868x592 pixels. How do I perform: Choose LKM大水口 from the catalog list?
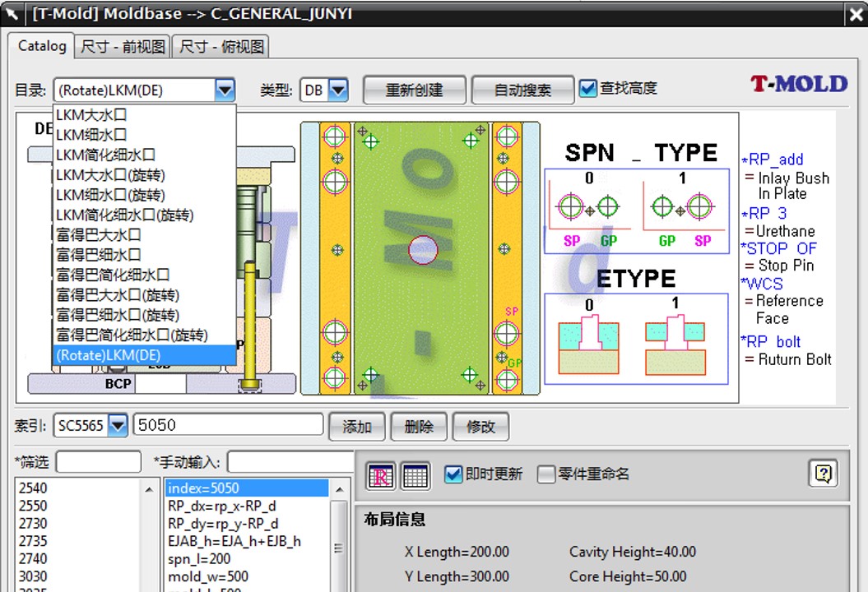(x=145, y=115)
